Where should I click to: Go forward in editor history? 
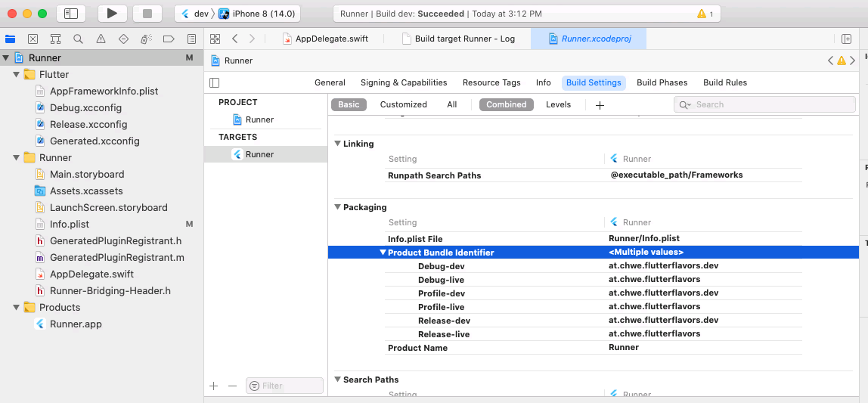(x=252, y=39)
